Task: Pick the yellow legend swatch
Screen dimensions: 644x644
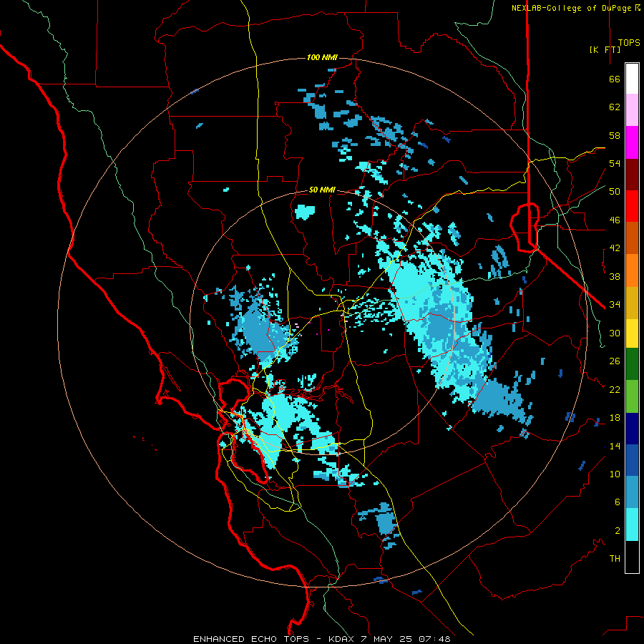Action: coord(632,333)
